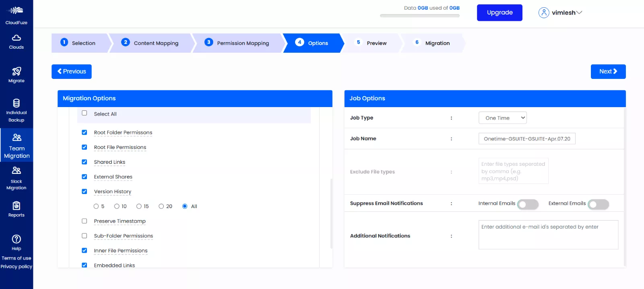Click step 3 number circle
This screenshot has height=289, width=644.
point(208,42)
